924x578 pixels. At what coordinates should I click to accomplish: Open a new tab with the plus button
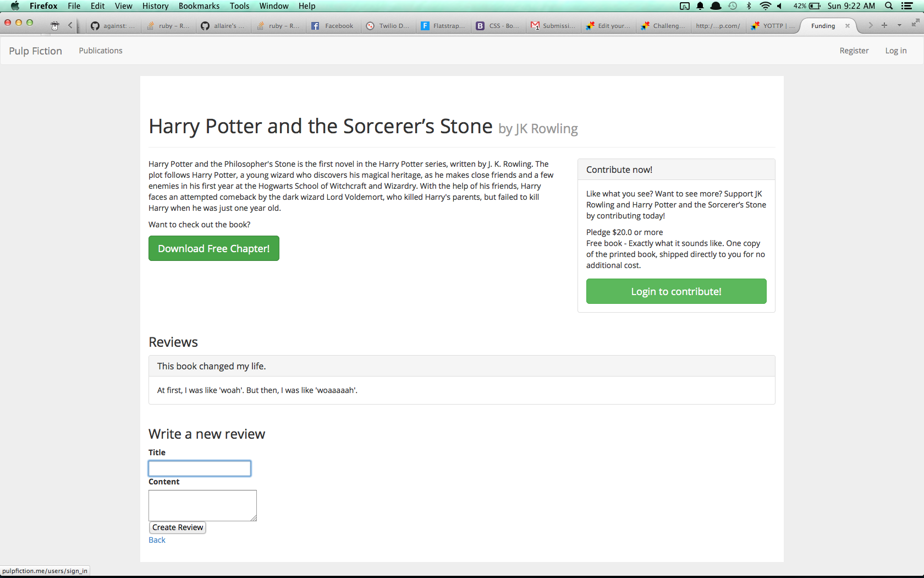pos(884,25)
